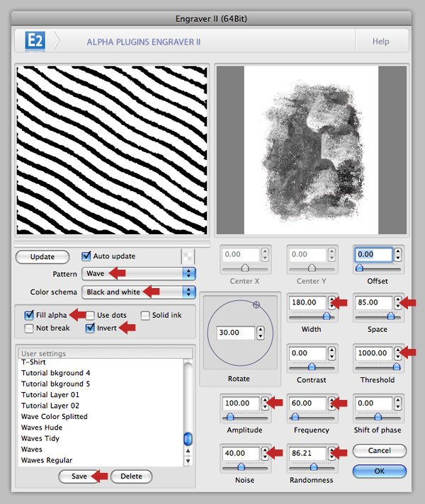Uncheck the Fill alpha option
This screenshot has width=425, height=504.
(29, 315)
